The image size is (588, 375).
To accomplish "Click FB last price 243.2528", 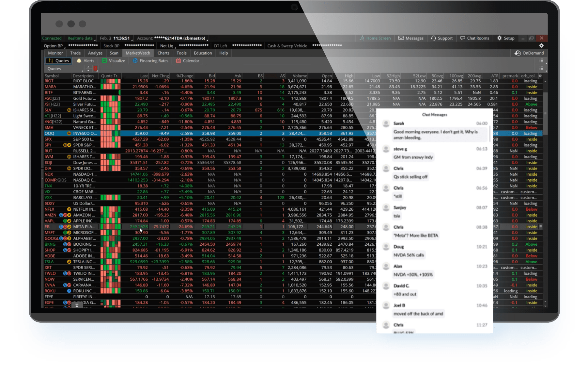I will (x=139, y=227).
